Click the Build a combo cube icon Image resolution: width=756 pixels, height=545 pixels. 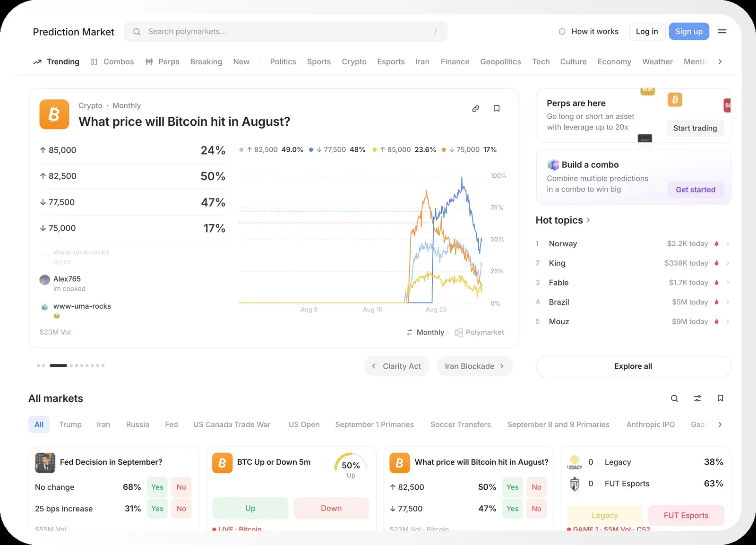(x=553, y=165)
